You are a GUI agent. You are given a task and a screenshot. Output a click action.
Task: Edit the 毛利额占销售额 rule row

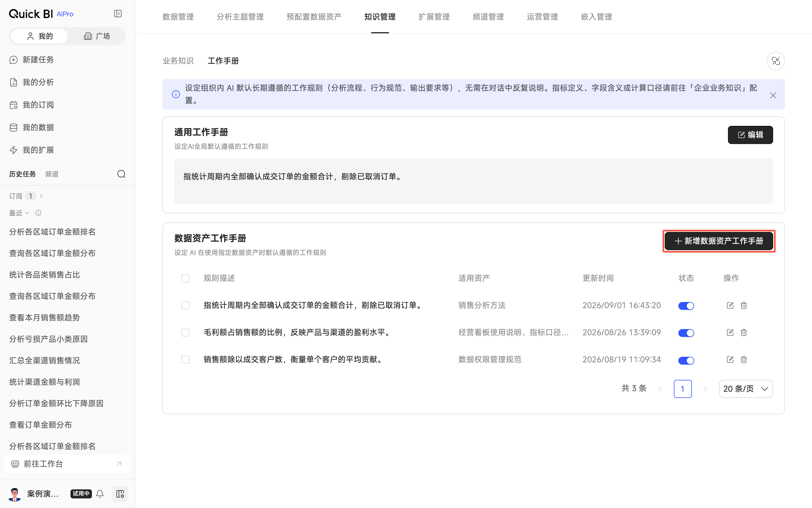pyautogui.click(x=730, y=332)
